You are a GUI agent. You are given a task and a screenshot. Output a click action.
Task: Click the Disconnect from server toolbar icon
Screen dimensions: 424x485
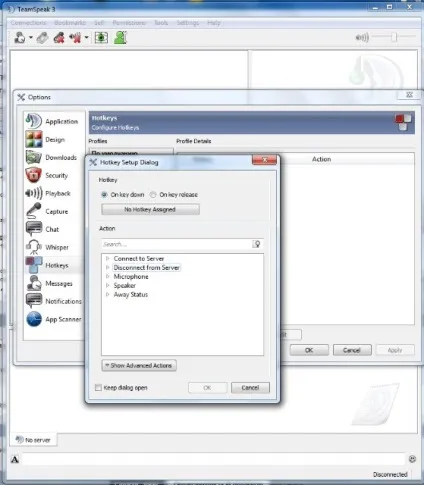click(59, 38)
